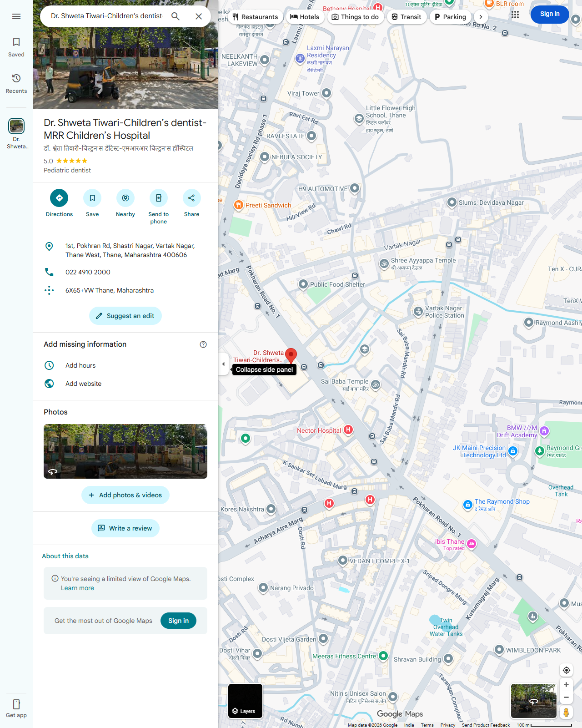Viewport: 582px width, 728px height.
Task: Click Sai Baba Temple marker
Action: pos(376,385)
